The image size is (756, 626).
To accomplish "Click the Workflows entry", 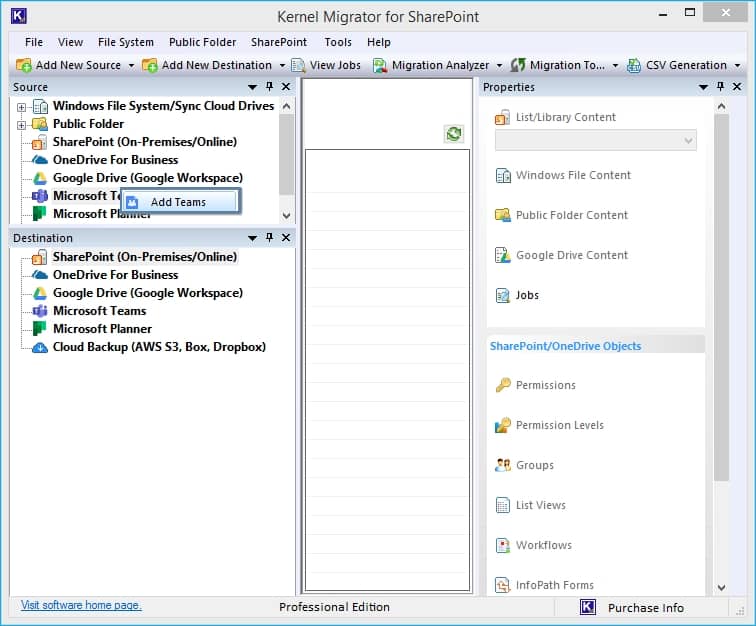I will 544,545.
